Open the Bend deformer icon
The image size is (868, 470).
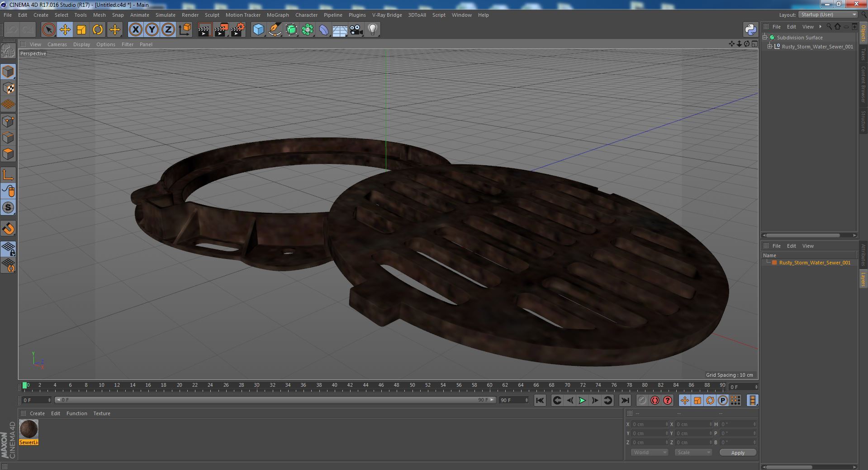[324, 30]
